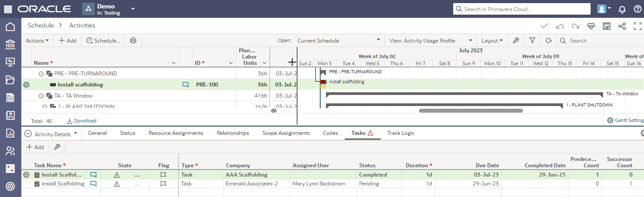Image resolution: width=644 pixels, height=197 pixels.
Task: Enter fullscreen mode using expand icon
Action: pyautogui.click(x=637, y=26)
